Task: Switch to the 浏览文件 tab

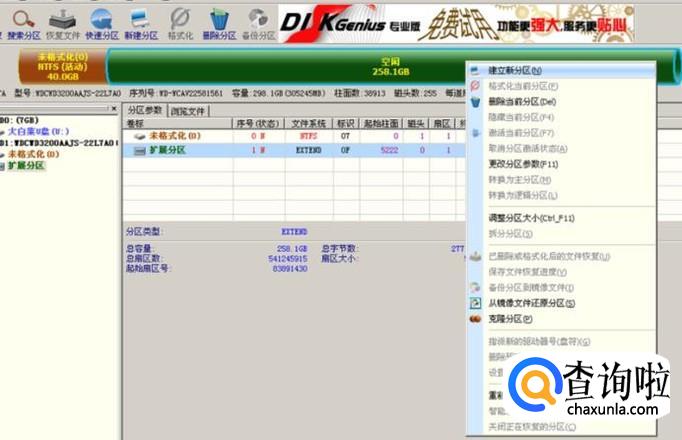Action: click(188, 111)
